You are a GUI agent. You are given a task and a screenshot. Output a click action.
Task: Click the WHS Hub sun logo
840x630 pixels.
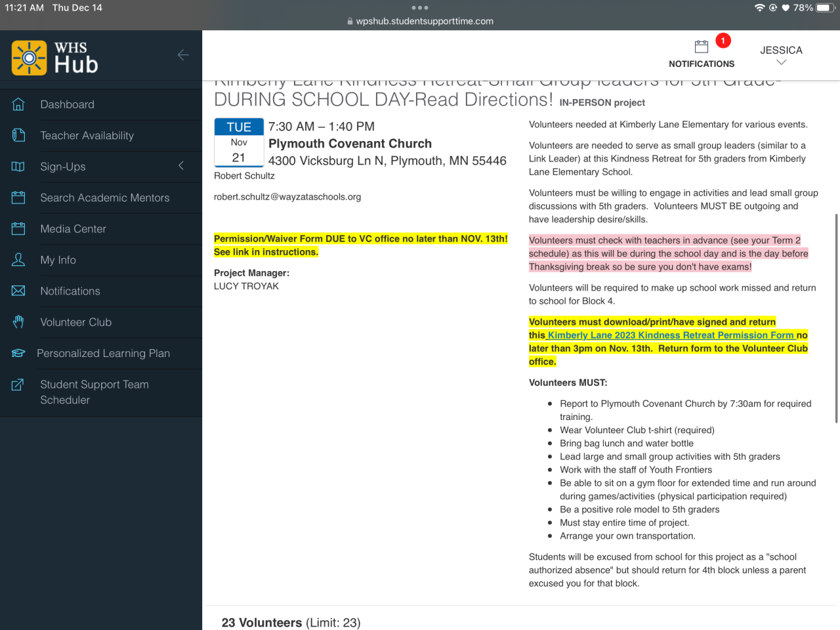(29, 58)
